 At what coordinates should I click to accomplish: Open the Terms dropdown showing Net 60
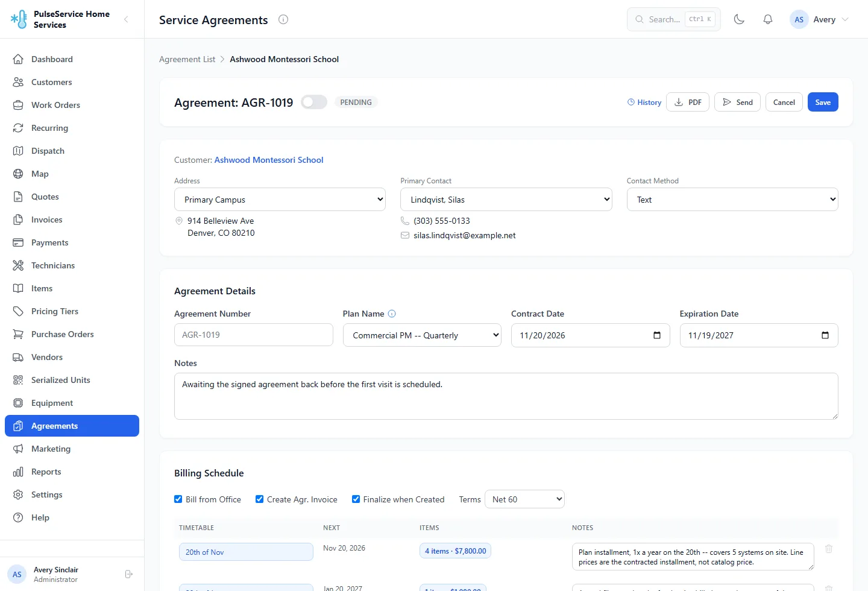(x=524, y=499)
